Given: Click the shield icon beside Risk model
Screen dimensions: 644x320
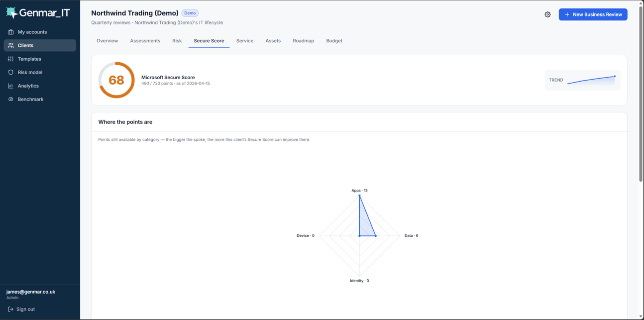Looking at the screenshot, I should (x=11, y=72).
